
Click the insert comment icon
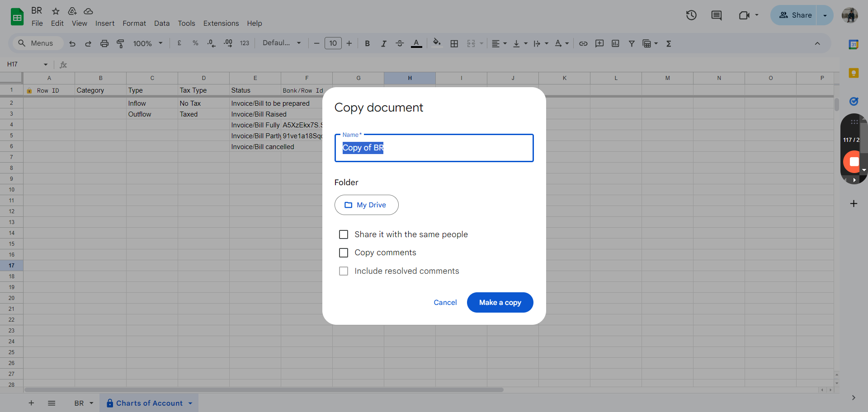pos(599,43)
